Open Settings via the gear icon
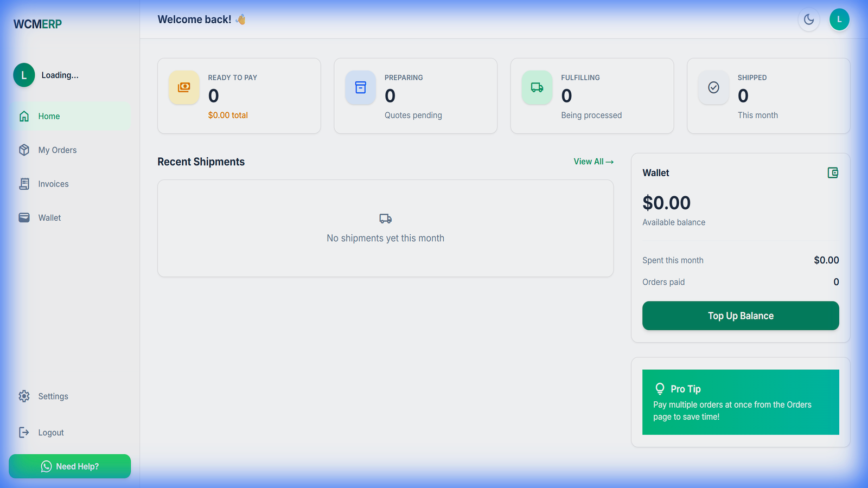The width and height of the screenshot is (868, 488). (x=24, y=396)
